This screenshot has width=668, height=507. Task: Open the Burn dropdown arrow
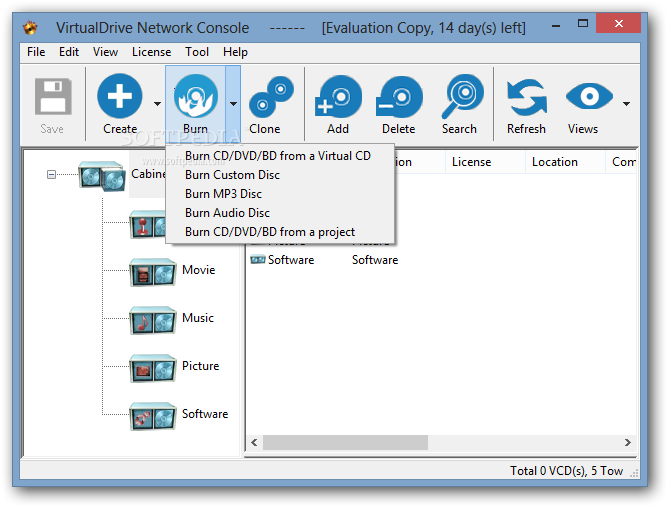(x=233, y=104)
